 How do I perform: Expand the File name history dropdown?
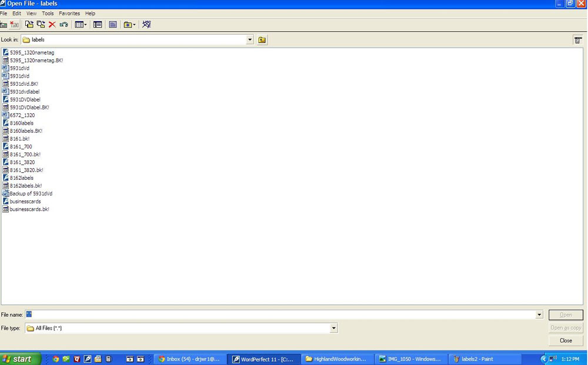coord(539,315)
